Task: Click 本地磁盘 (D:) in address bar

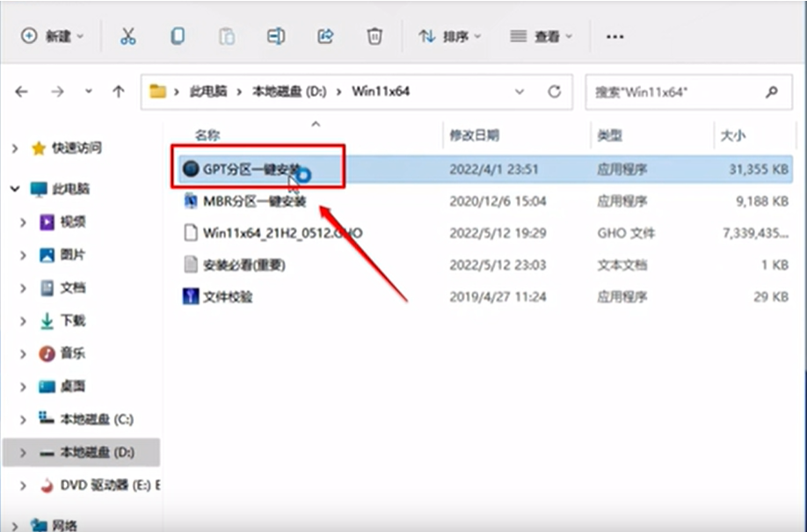Action: pos(289,91)
